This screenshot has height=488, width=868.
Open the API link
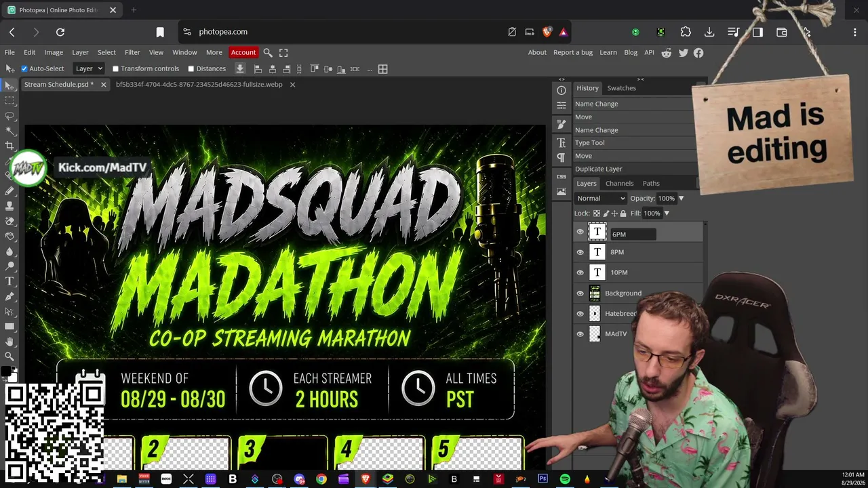649,52
